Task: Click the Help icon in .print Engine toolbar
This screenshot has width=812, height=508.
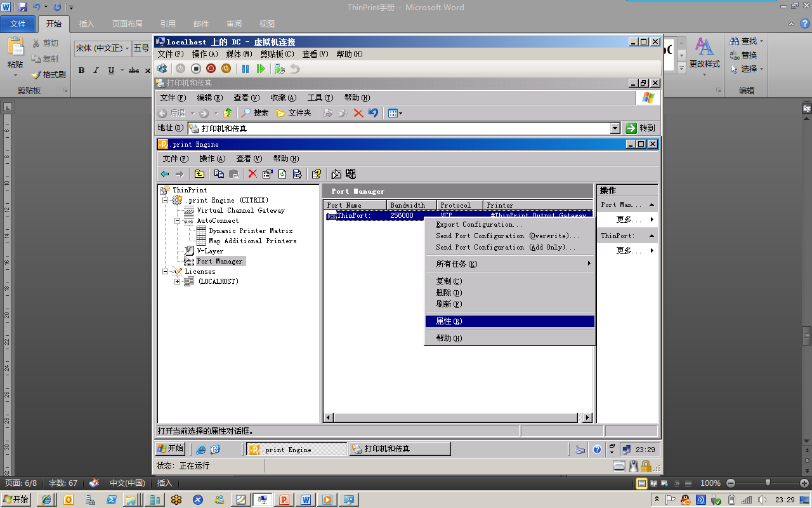Action: click(x=316, y=174)
